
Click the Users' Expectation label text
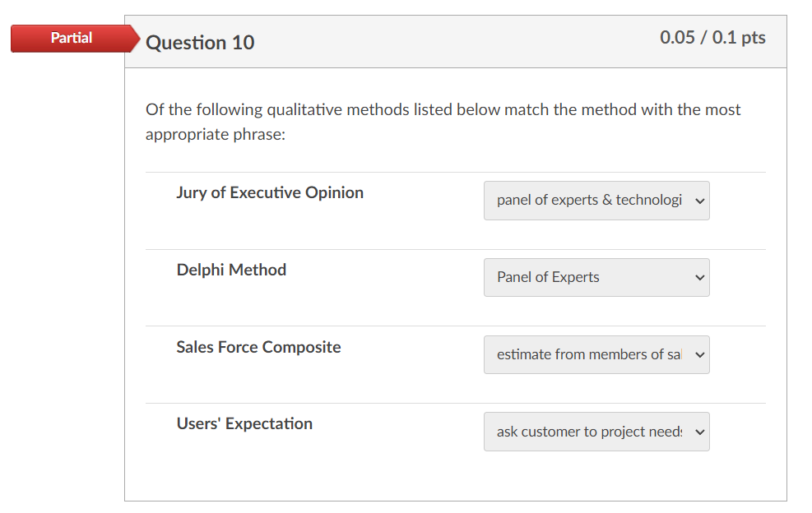point(244,423)
